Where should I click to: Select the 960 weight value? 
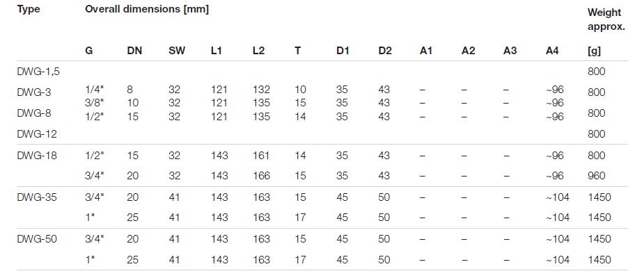(x=597, y=177)
